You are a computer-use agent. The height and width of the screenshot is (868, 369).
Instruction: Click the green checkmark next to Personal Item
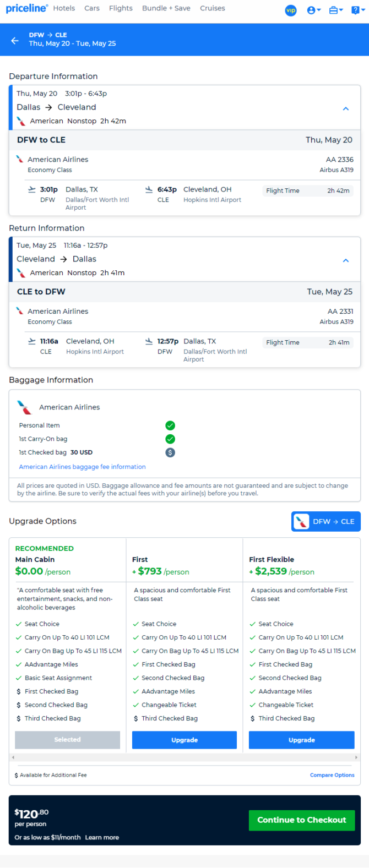170,425
